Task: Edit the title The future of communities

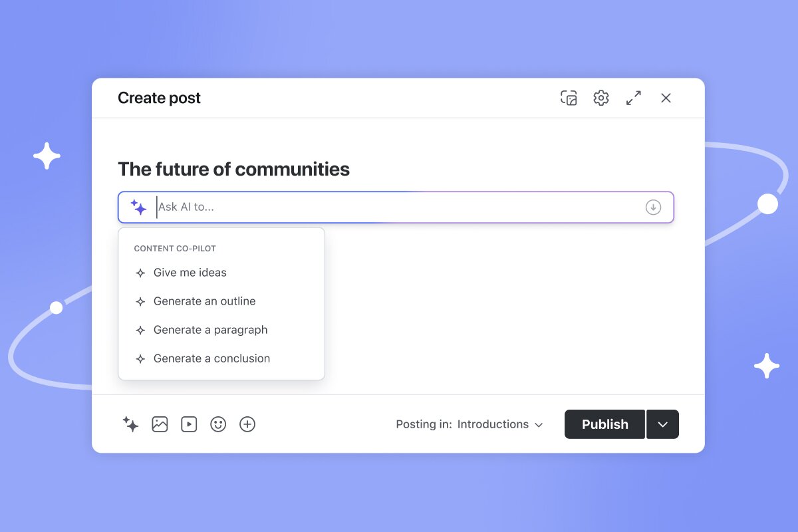Action: coord(233,170)
